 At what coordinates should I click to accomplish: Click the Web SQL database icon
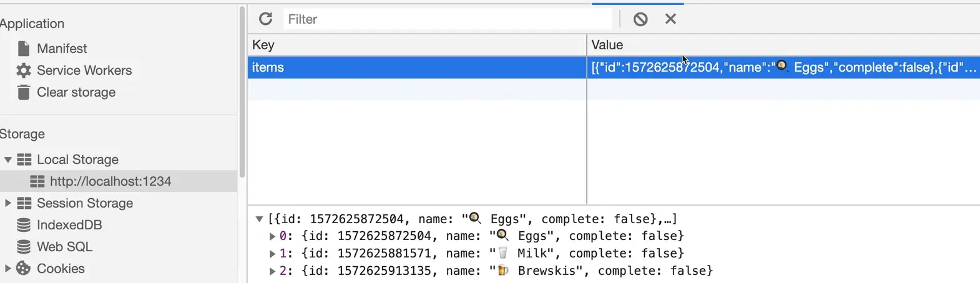[x=24, y=247]
